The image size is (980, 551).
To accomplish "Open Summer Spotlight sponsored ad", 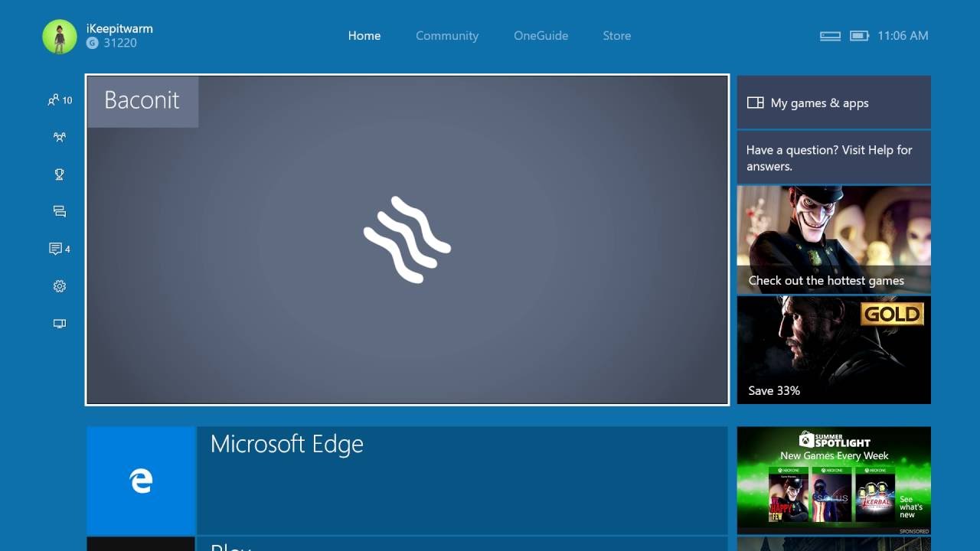I will point(834,481).
